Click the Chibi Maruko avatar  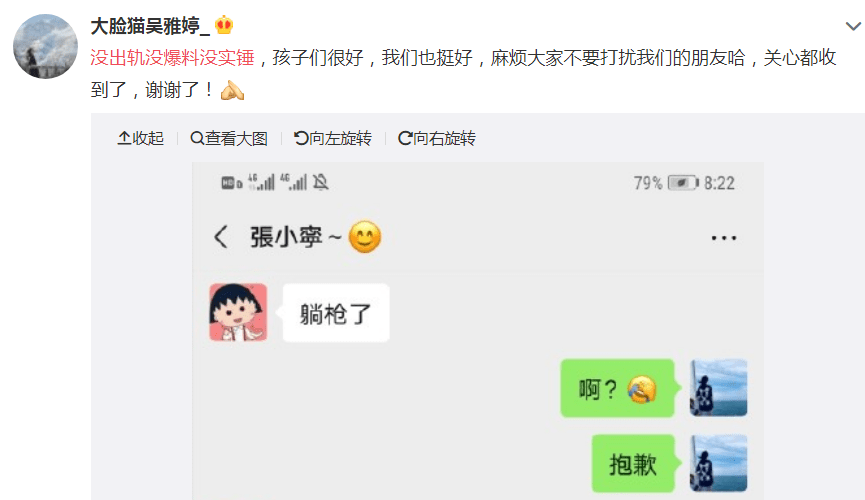pyautogui.click(x=238, y=312)
